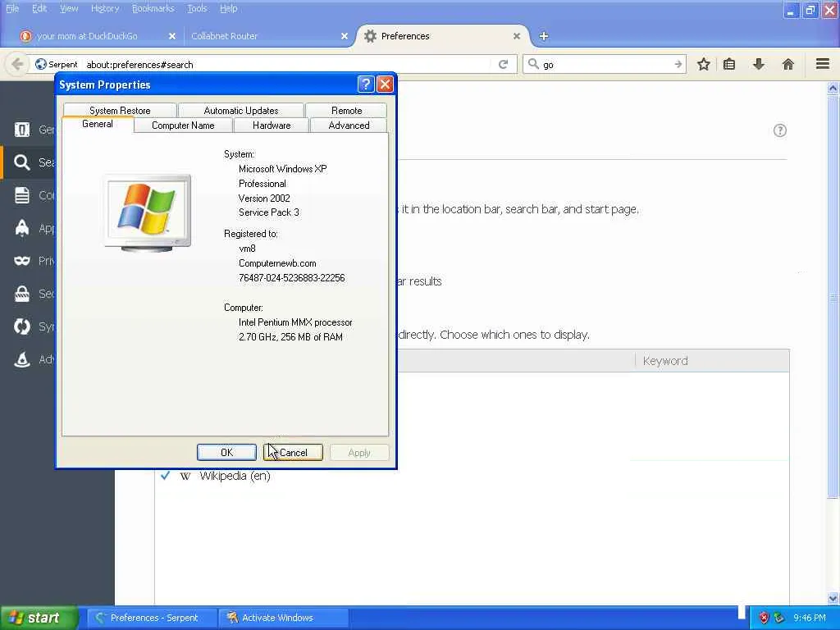
Task: Toggle the Wikipedia (en) checkbox
Action: [166, 475]
